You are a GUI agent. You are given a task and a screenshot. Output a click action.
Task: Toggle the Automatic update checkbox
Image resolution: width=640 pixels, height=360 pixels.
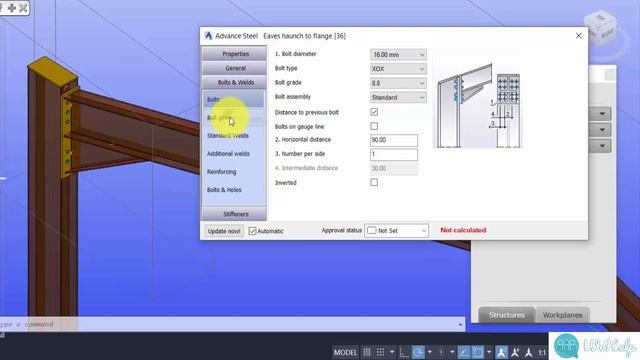252,231
